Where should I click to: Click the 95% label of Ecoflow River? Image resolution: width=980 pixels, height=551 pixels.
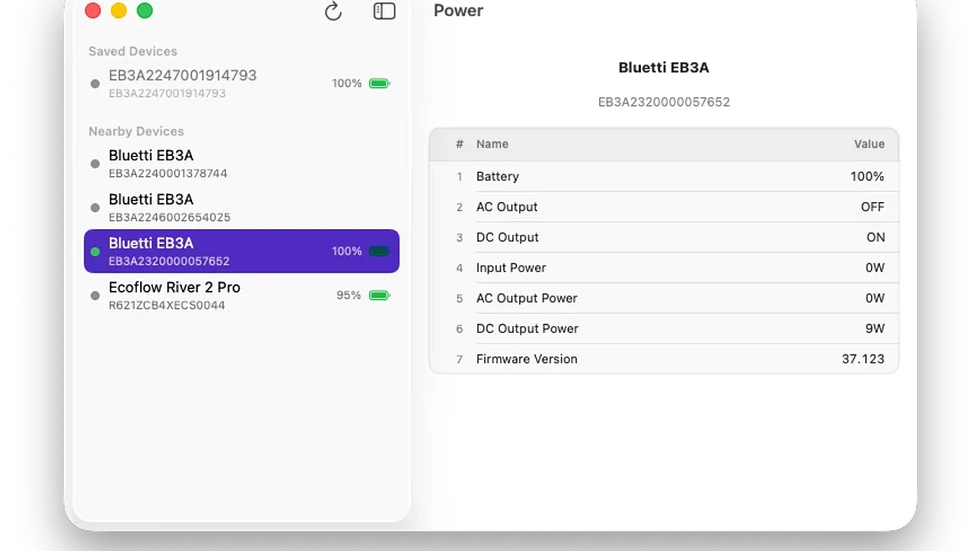pyautogui.click(x=349, y=295)
